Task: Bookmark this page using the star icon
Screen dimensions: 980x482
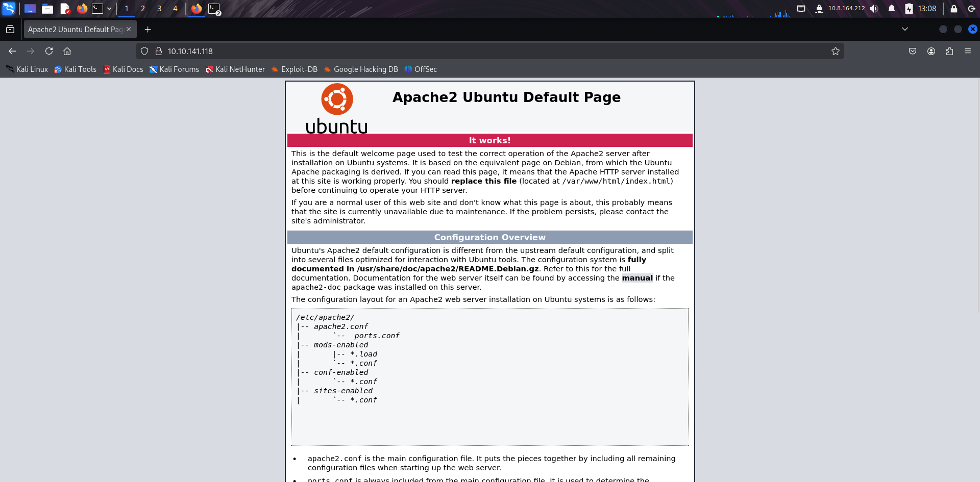Action: [836, 51]
